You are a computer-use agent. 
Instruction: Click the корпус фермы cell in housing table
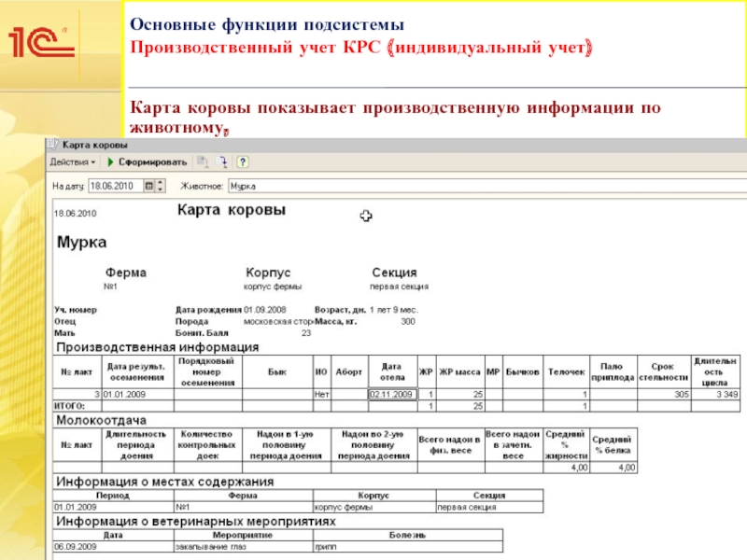(x=374, y=507)
